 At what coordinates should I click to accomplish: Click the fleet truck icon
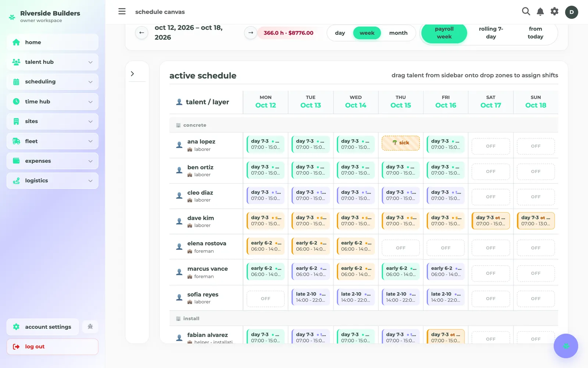(16, 141)
